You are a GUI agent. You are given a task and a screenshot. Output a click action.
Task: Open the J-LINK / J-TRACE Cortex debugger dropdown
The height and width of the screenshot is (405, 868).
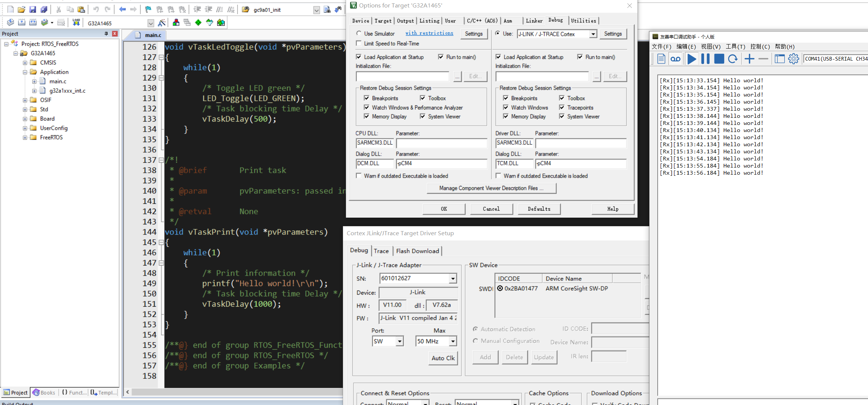(593, 34)
